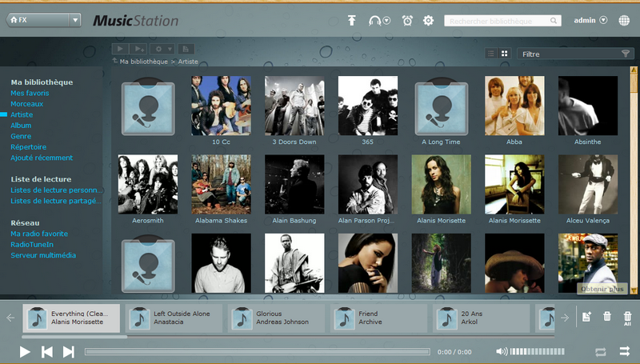Viewport: 640px width, 364px height.
Task: Open RadioTuneIn
Action: [32, 245]
